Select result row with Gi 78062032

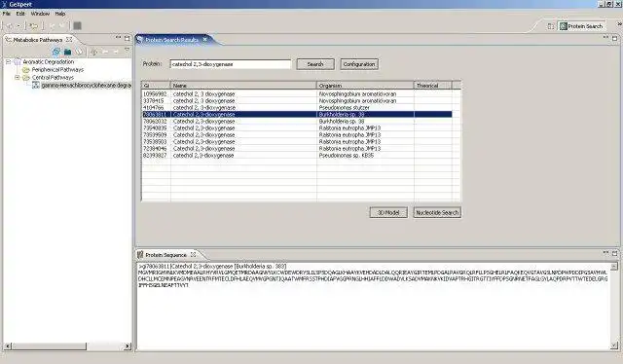point(297,122)
